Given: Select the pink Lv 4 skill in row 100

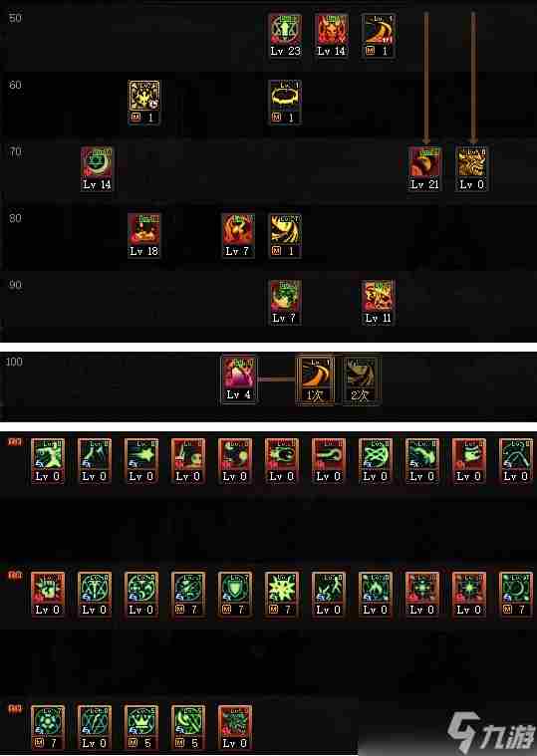Looking at the screenshot, I should point(238,379).
